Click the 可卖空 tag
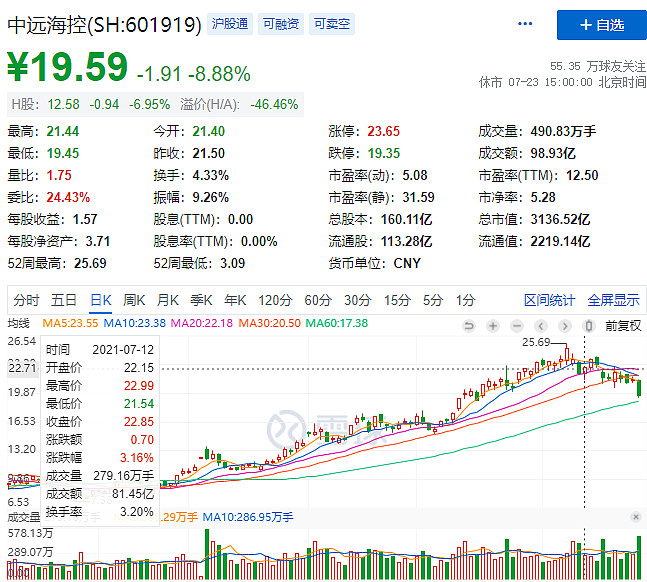647x582 pixels. pos(332,24)
